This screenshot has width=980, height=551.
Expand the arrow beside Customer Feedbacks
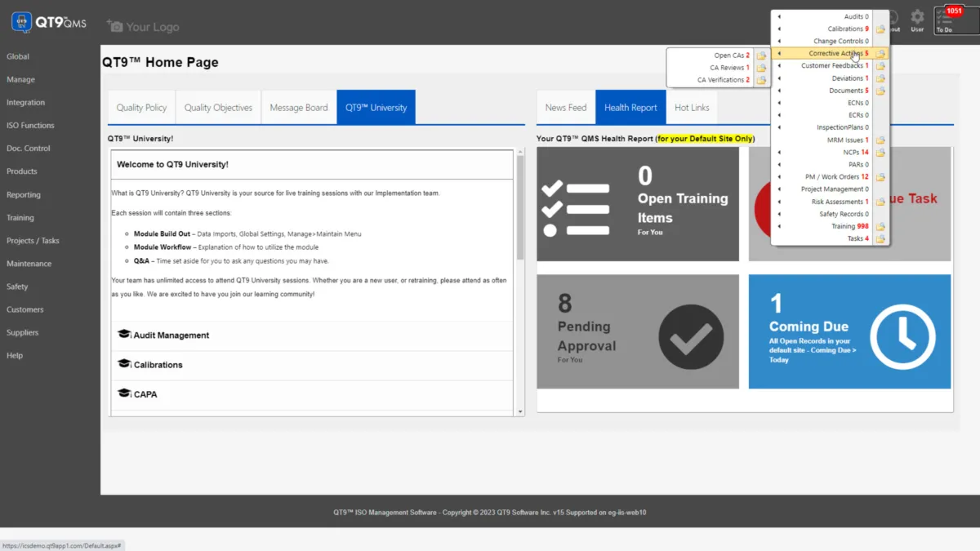779,66
